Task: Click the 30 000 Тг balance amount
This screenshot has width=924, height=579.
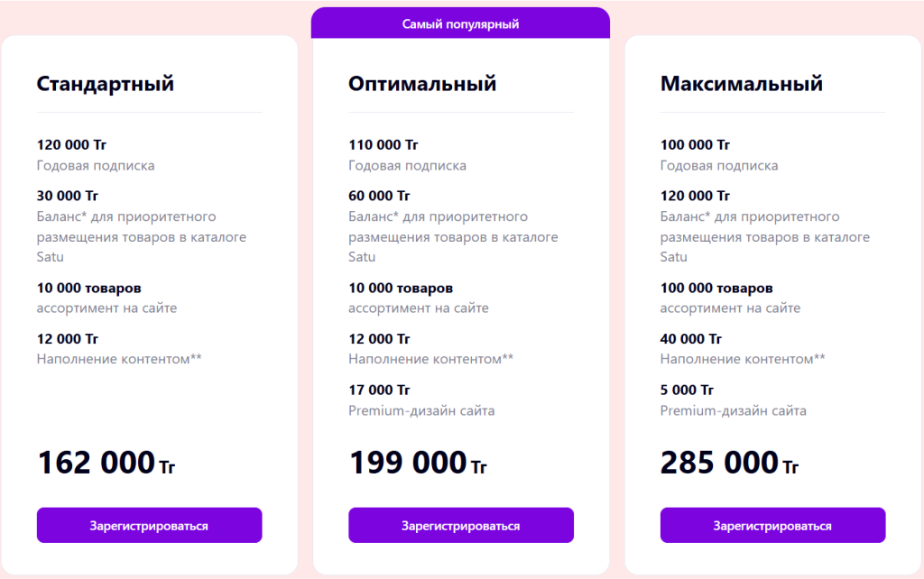Action: coord(67,196)
